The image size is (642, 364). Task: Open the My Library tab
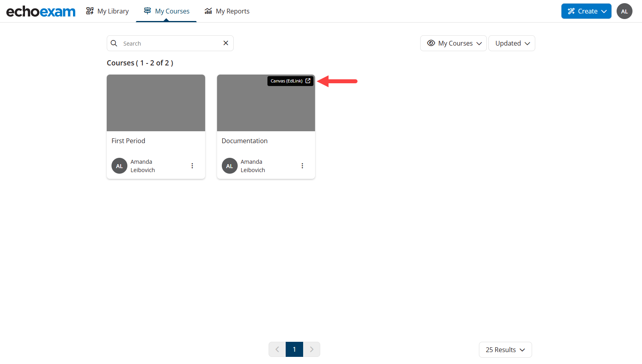(108, 11)
